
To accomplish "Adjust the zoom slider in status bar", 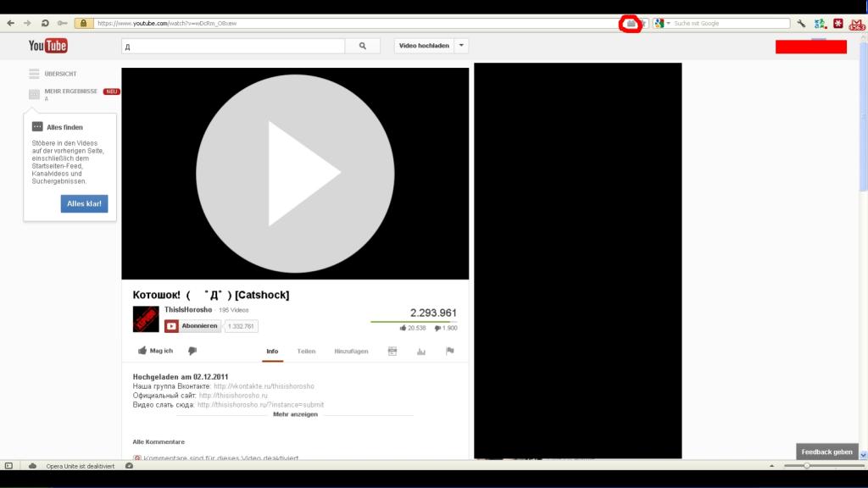I will (806, 465).
